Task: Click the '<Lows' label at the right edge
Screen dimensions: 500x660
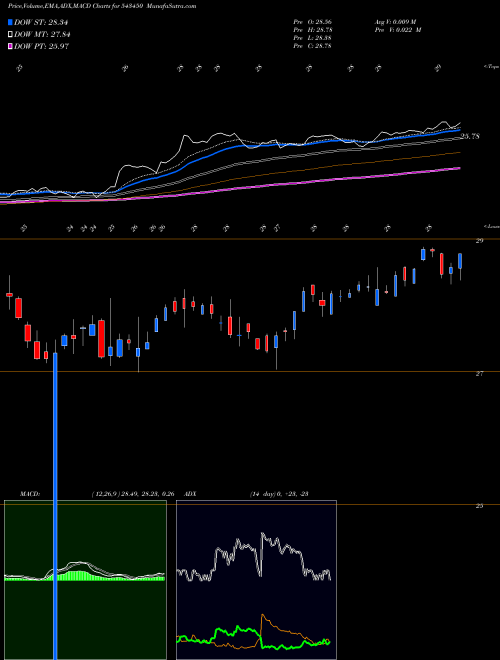Action: (x=491, y=226)
